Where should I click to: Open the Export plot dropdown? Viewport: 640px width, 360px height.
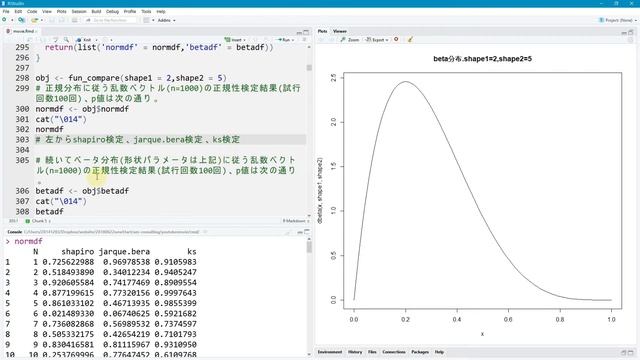[377, 40]
